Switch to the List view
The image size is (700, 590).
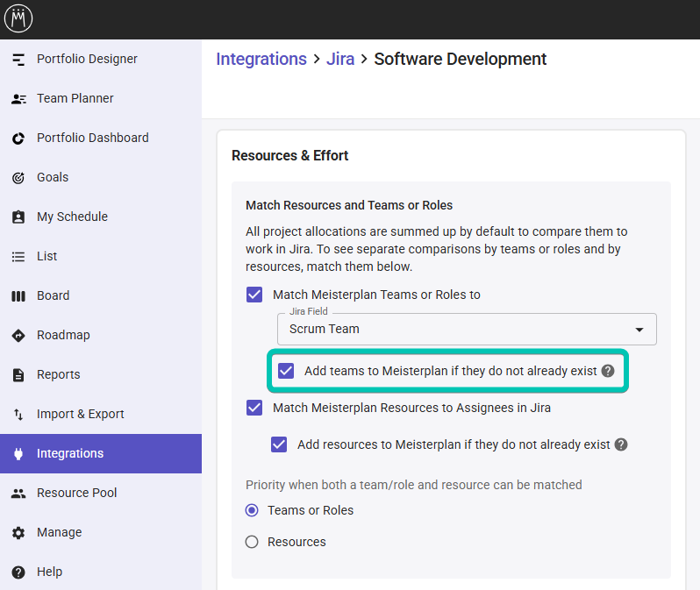click(101, 256)
